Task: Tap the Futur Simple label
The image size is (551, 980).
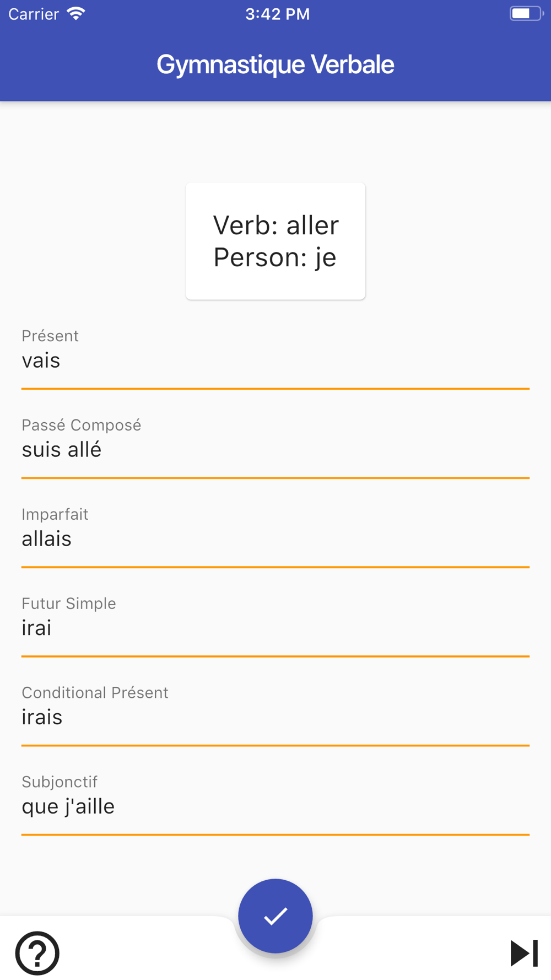Action: (x=69, y=604)
